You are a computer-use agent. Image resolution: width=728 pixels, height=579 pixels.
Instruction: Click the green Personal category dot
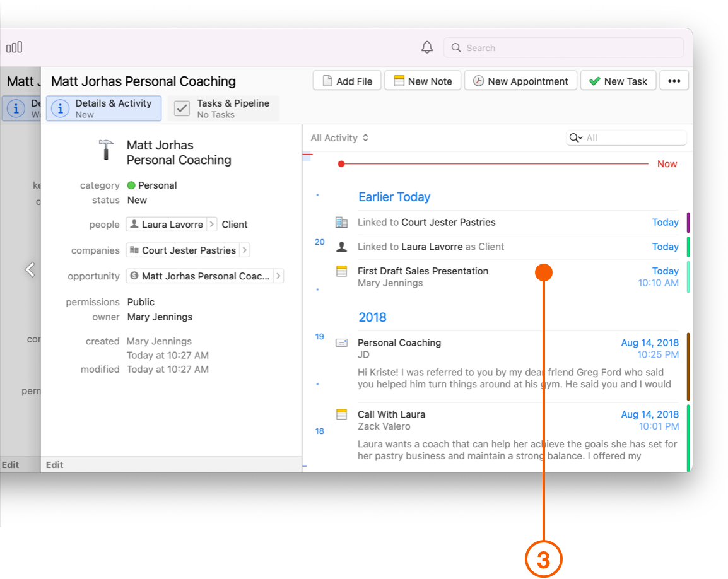pos(131,185)
